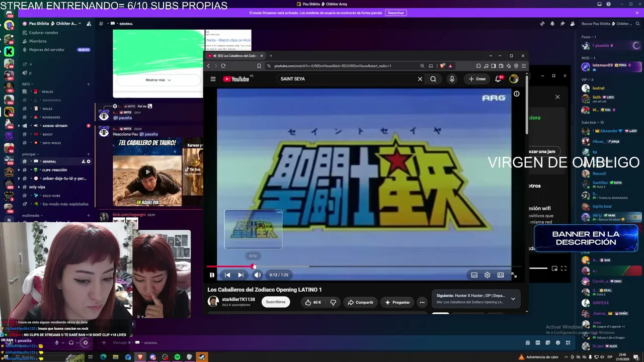Open YouTube notifications bell
The image size is (644, 362).
[x=498, y=79]
